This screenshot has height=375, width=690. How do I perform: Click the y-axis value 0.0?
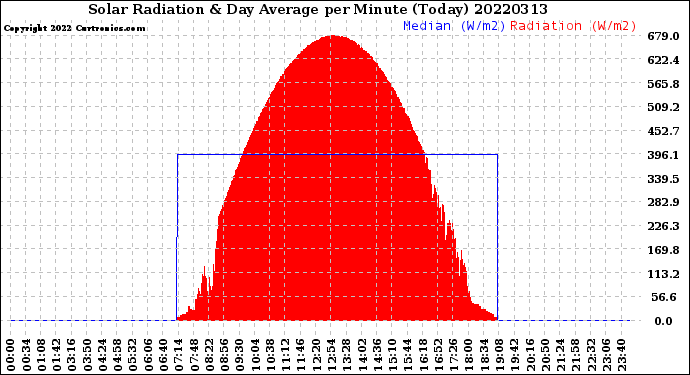click(663, 321)
